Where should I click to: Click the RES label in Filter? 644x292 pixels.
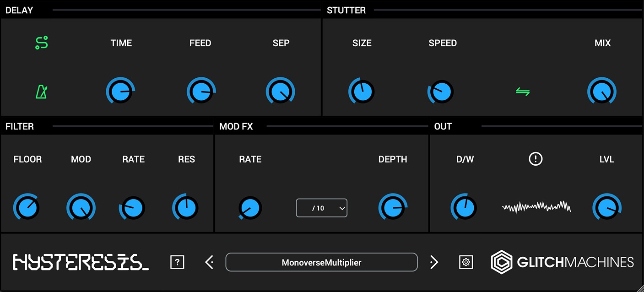pos(187,159)
